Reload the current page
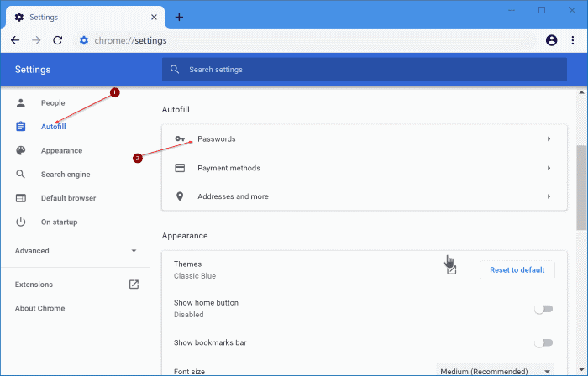 [x=57, y=40]
